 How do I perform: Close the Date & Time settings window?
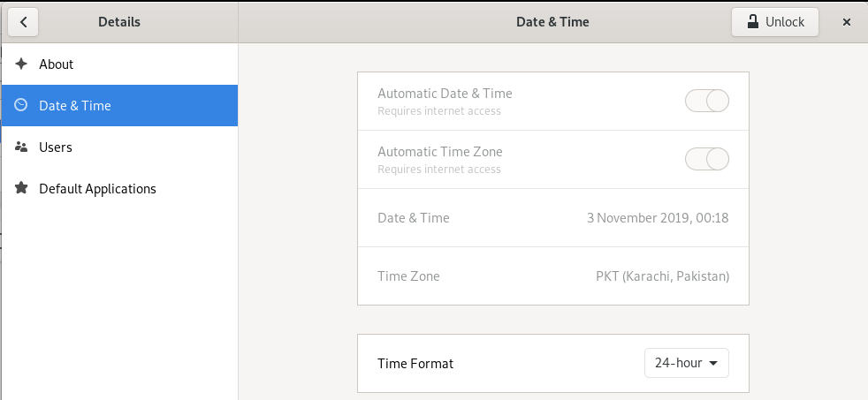pyautogui.click(x=846, y=22)
